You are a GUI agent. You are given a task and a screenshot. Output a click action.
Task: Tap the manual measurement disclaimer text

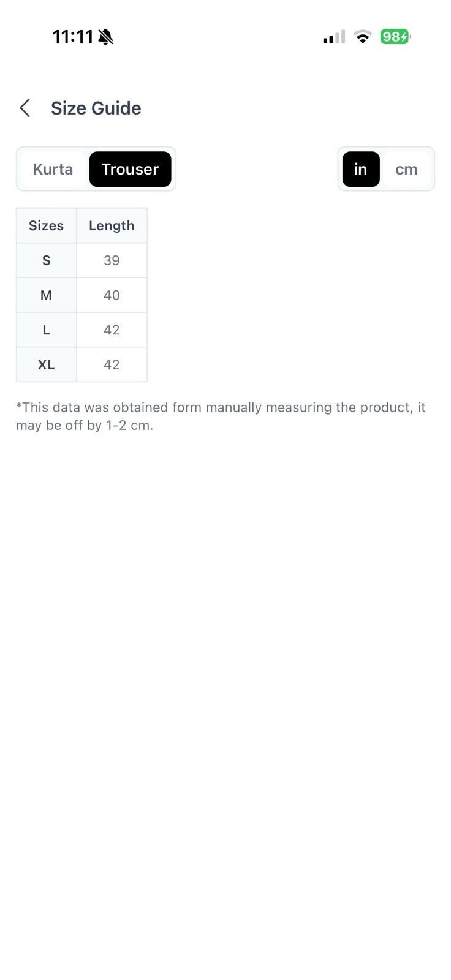tap(221, 417)
